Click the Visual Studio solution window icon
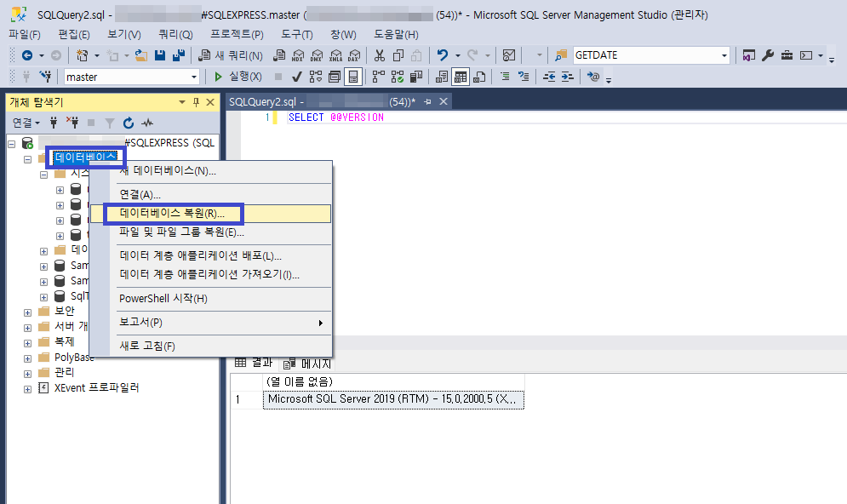The width and height of the screenshot is (847, 504). tap(749, 55)
